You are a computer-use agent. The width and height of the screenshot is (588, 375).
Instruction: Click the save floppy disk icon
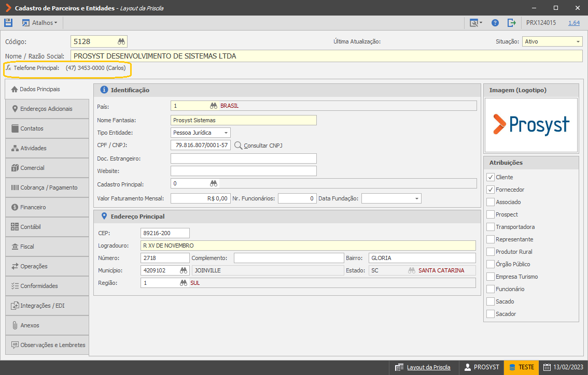[8, 22]
